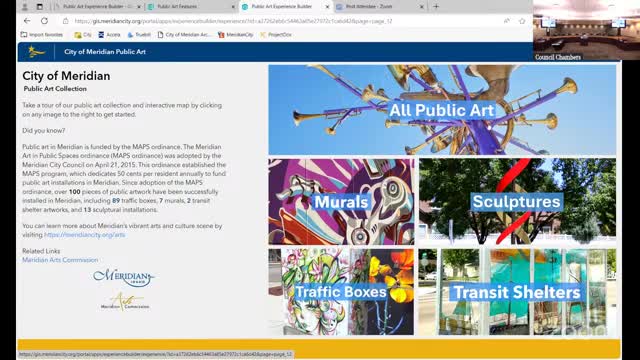Open a new browser tab
Viewport: 640px width, 360px height.
click(436, 7)
